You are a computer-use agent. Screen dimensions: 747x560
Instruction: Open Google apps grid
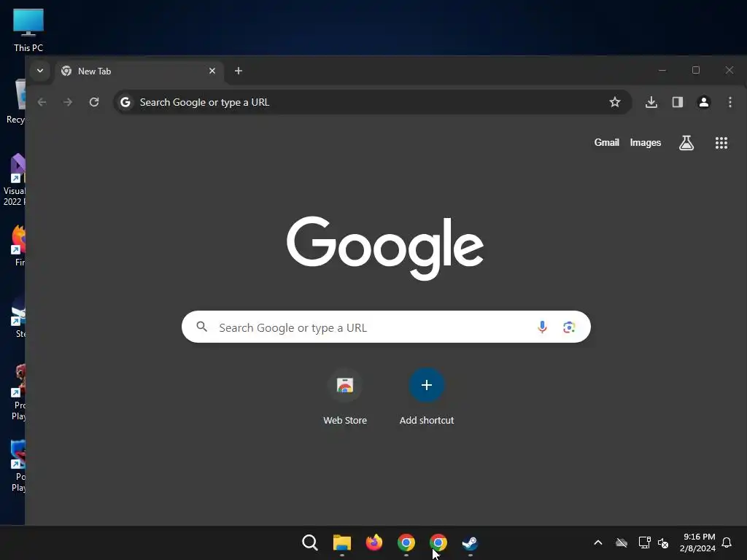point(721,142)
